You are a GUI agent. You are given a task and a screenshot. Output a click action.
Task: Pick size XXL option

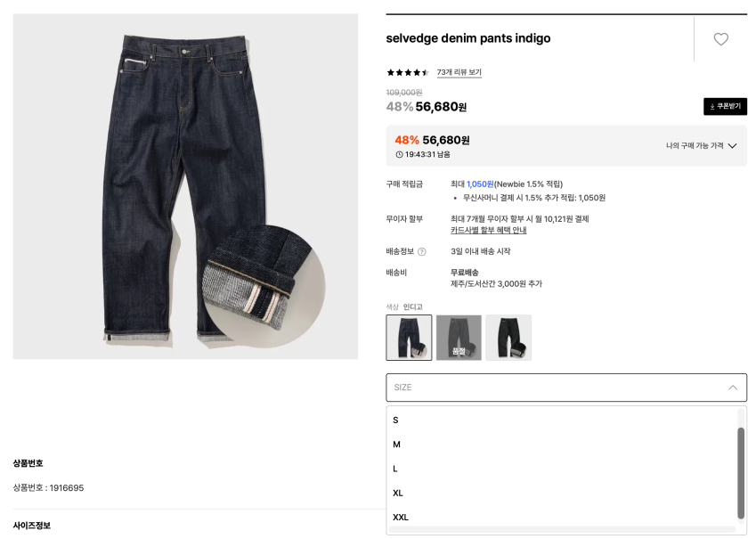click(x=563, y=518)
